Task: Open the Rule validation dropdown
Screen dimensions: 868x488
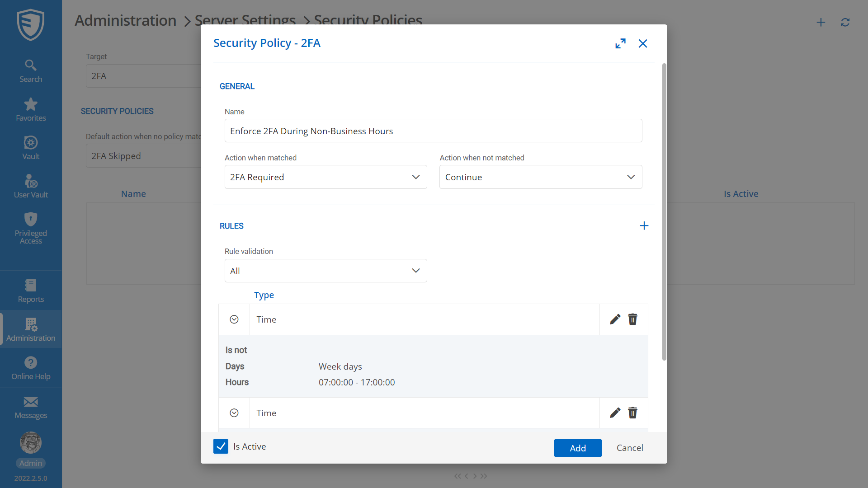Action: [x=325, y=270]
